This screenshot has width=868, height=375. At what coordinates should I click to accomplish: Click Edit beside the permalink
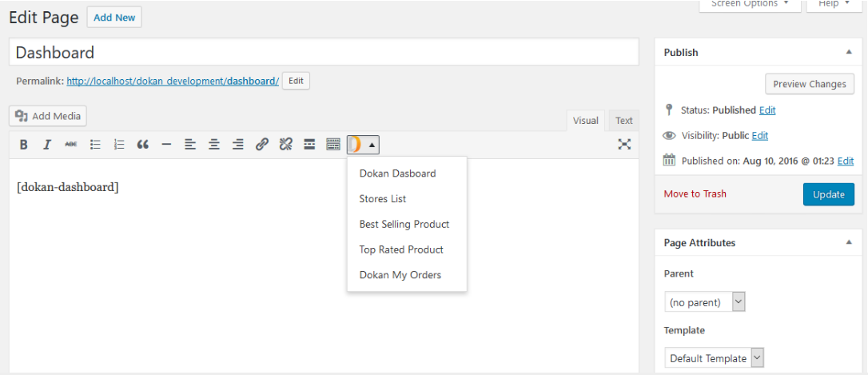(x=297, y=81)
